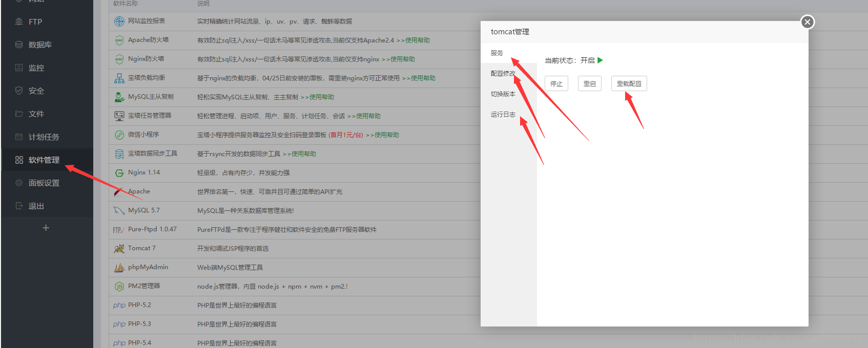868x348 pixels.
Task: Click the PHP-5.3 php icon
Action: (x=119, y=324)
